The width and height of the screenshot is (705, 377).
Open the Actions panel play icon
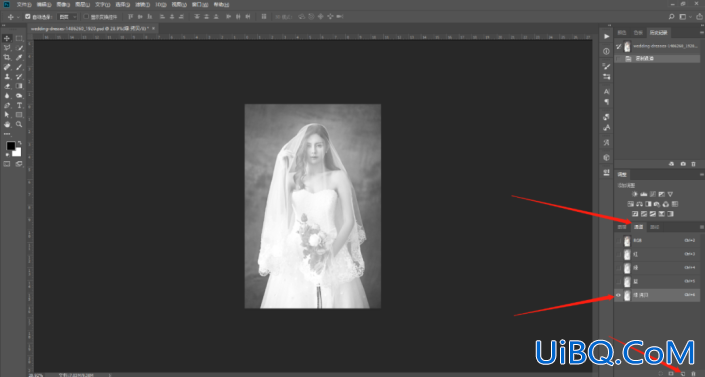tap(606, 36)
